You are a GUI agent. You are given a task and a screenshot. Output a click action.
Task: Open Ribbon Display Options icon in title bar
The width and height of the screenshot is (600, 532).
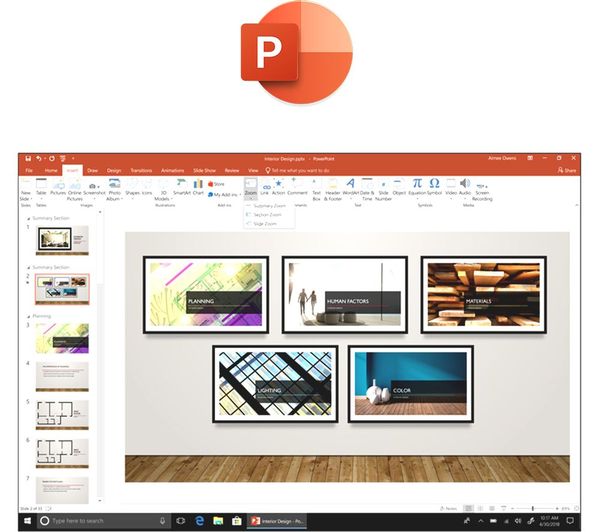pyautogui.click(x=530, y=158)
